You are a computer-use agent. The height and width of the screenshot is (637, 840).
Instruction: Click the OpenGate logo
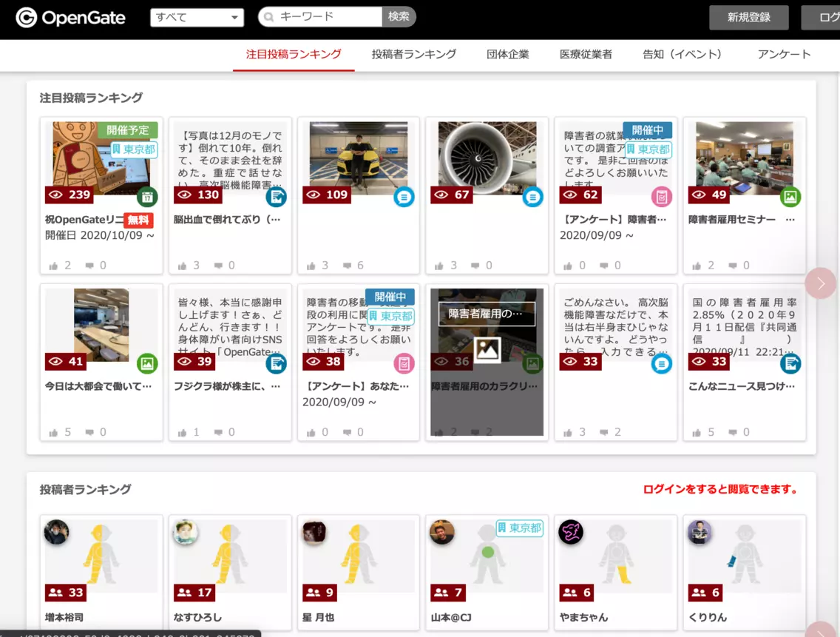point(71,18)
